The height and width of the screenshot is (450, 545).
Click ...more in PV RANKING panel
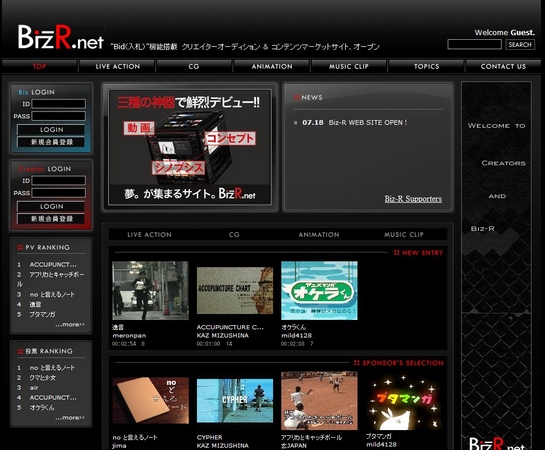coord(70,324)
